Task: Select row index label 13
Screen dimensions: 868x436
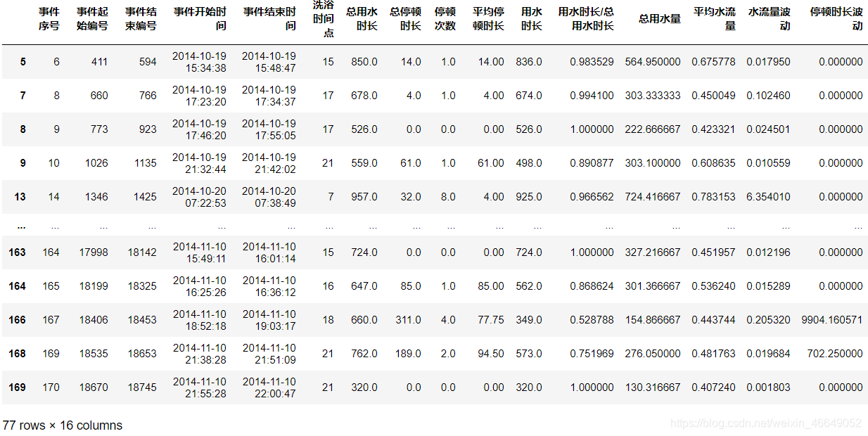Action: [20, 197]
